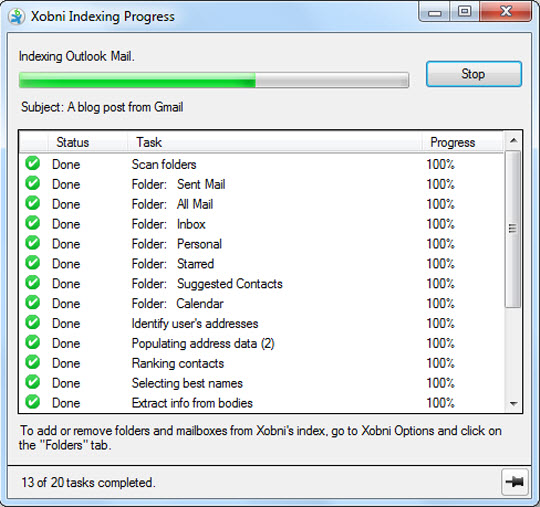This screenshot has height=507, width=540.
Task: Click the check icon for Identify user's addresses
Action: 32,322
